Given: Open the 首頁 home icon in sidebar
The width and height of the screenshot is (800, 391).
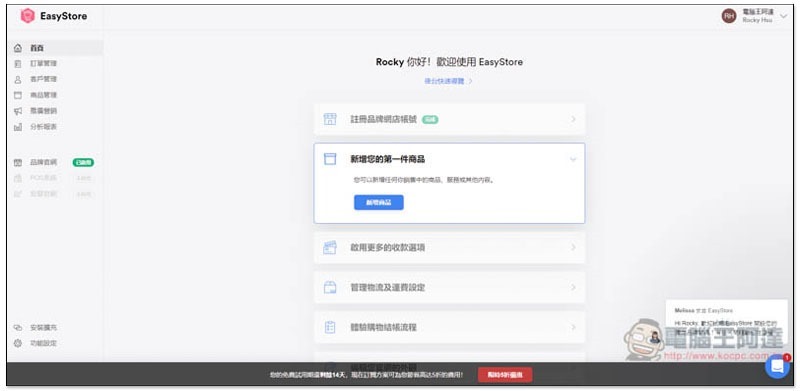Looking at the screenshot, I should (18, 48).
